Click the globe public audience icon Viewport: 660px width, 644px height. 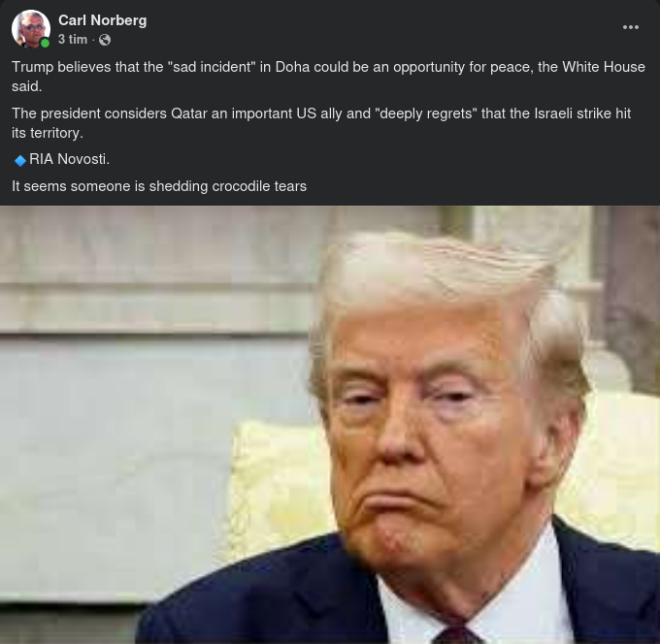(105, 40)
